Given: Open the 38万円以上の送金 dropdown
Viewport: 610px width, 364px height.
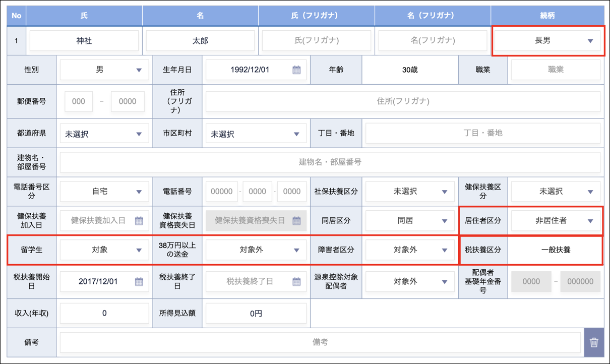Looking at the screenshot, I should pos(256,250).
